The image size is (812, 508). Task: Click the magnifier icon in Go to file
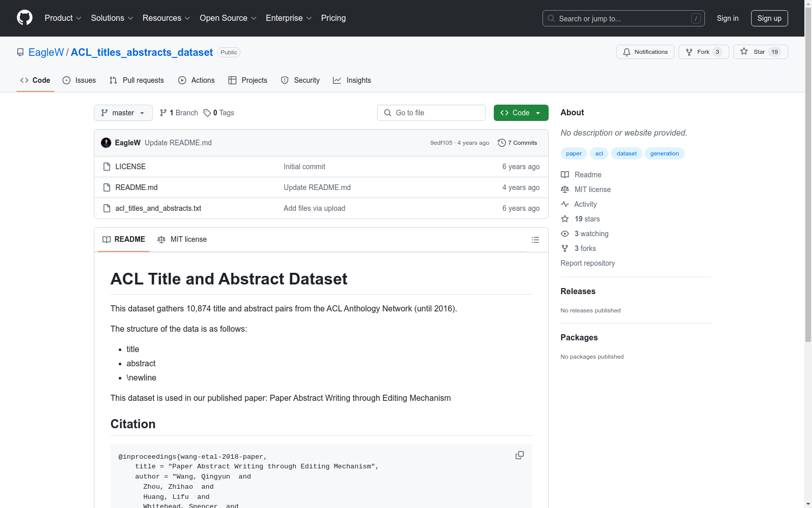(x=388, y=113)
